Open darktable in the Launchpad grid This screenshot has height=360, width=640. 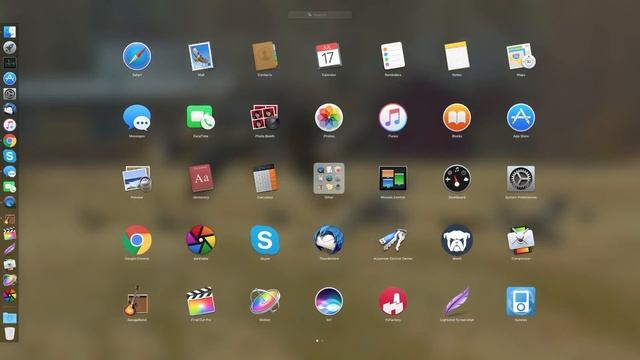click(200, 240)
